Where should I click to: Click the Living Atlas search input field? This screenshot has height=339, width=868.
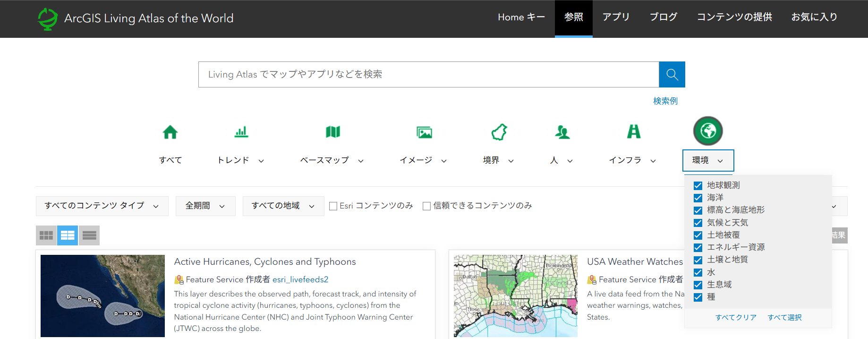click(428, 75)
